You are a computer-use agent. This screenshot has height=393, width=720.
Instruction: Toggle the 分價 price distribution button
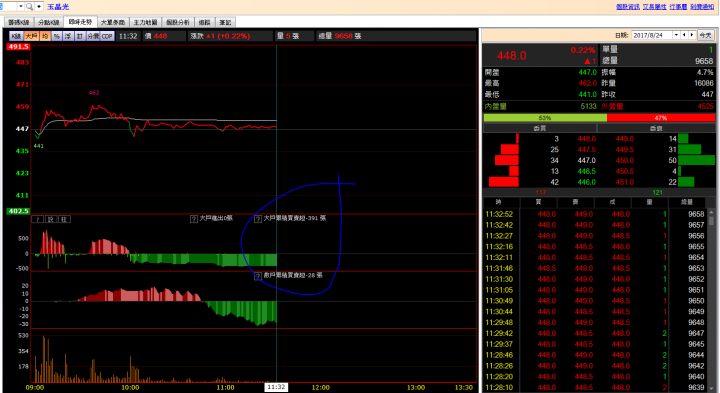point(93,36)
